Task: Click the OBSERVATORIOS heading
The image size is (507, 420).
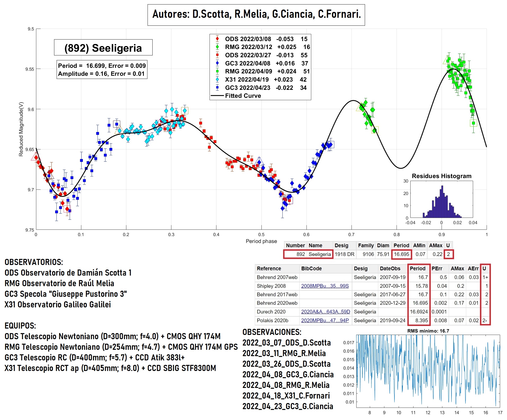Action: click(34, 262)
